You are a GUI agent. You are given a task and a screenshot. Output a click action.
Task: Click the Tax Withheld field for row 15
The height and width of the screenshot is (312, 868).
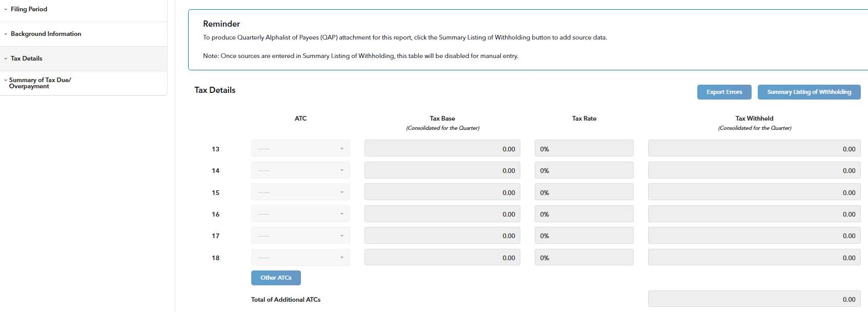tap(754, 192)
